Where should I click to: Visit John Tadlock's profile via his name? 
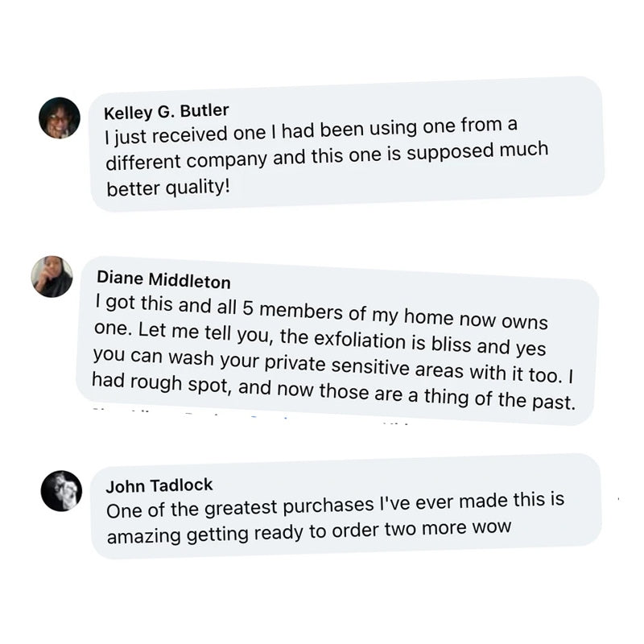tap(159, 486)
